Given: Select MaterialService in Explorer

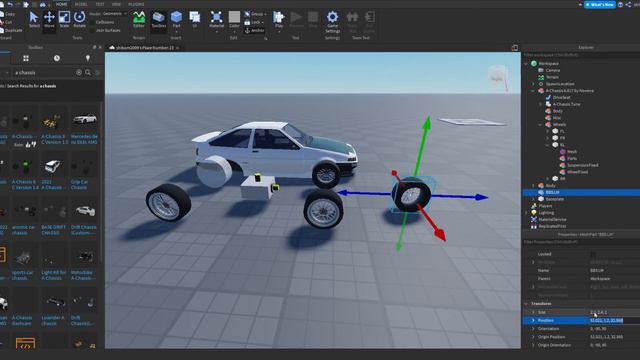Looking at the screenshot, I should click(x=548, y=220).
